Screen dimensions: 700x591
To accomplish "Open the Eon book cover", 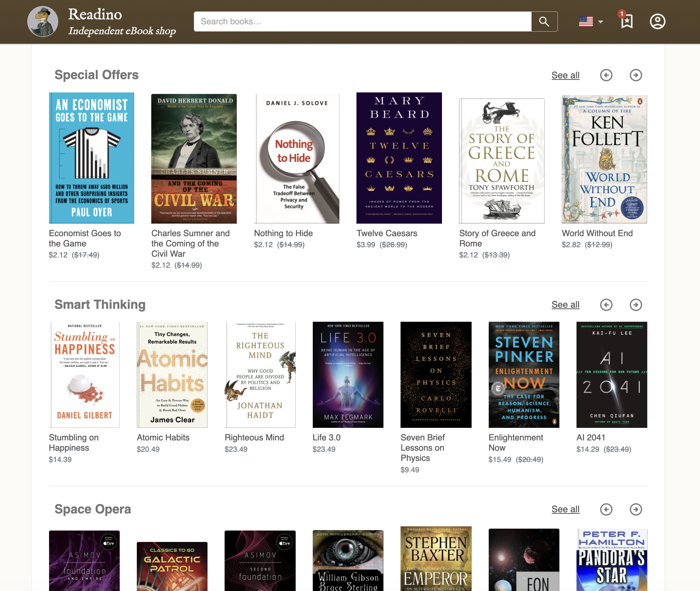I will [x=524, y=560].
